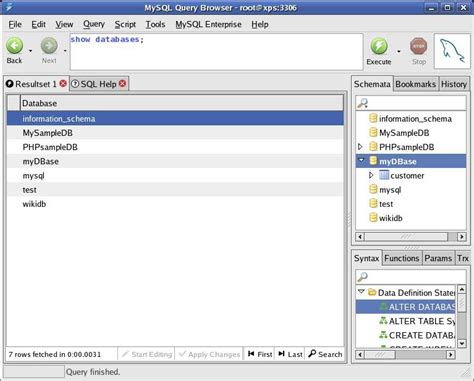Click the test database icon in Schemata

tap(373, 203)
